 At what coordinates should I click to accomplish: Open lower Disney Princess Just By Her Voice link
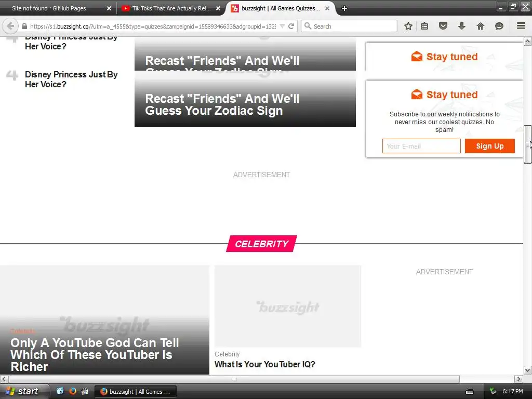click(71, 79)
